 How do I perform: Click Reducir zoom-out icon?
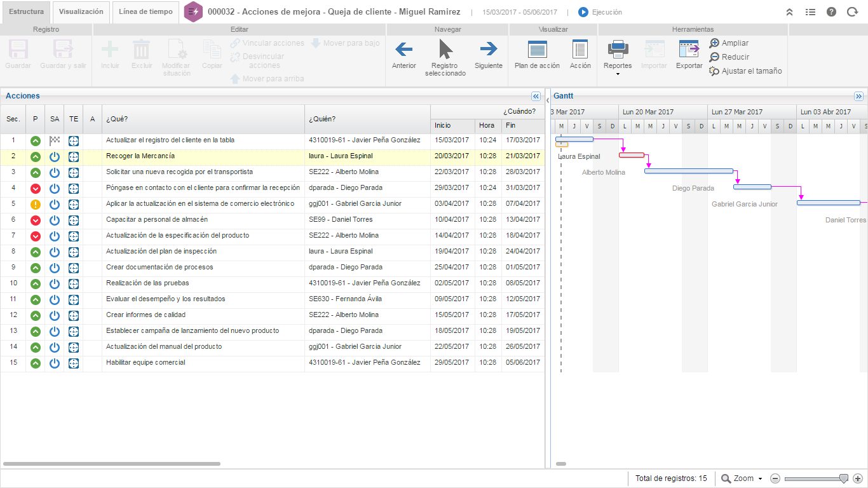pos(714,57)
